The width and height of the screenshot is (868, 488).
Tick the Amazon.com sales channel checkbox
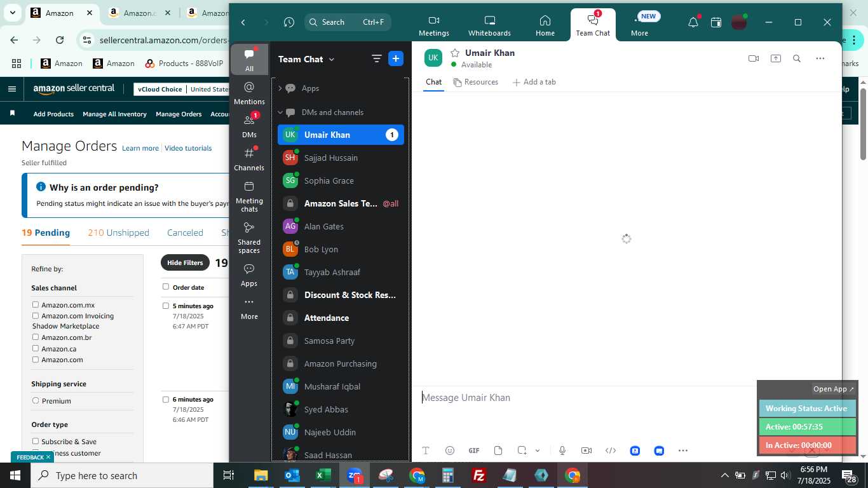click(36, 360)
